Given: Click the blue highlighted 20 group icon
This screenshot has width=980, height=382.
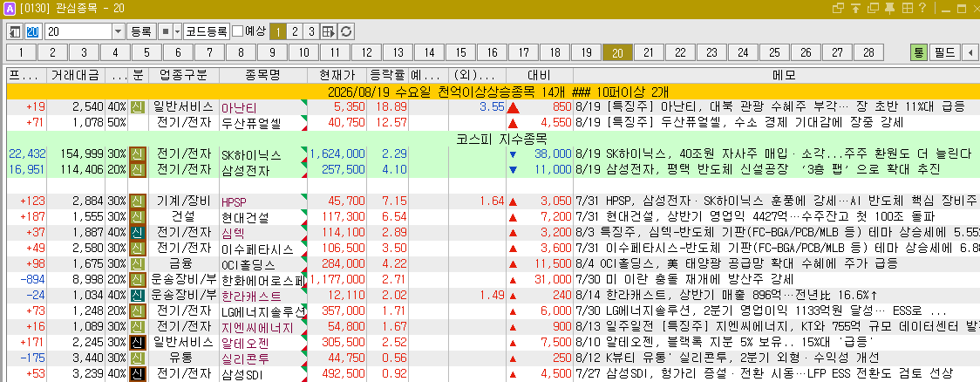Looking at the screenshot, I should 32,31.
